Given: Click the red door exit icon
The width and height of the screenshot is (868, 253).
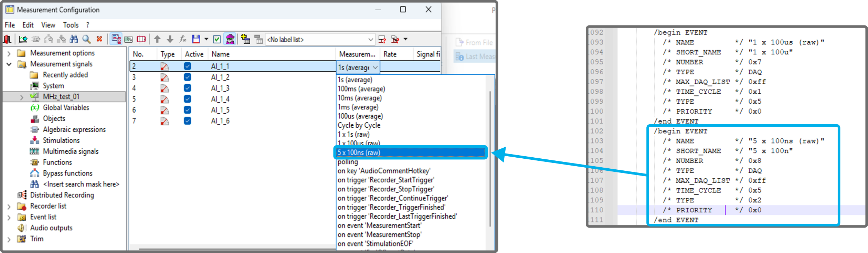Looking at the screenshot, I should [7, 39].
